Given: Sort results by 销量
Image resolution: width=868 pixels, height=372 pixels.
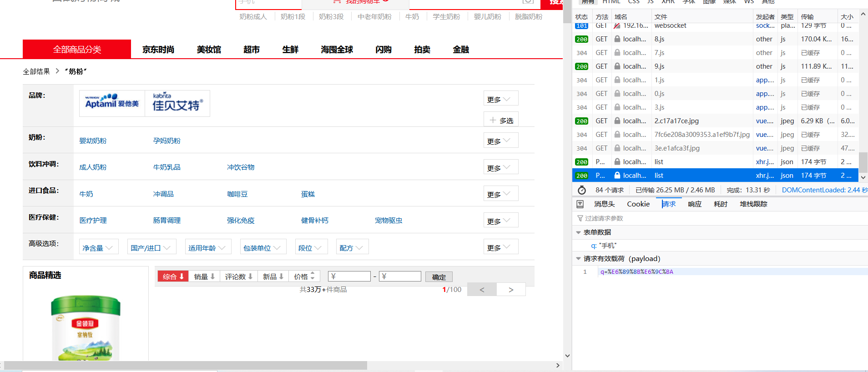Looking at the screenshot, I should (204, 276).
